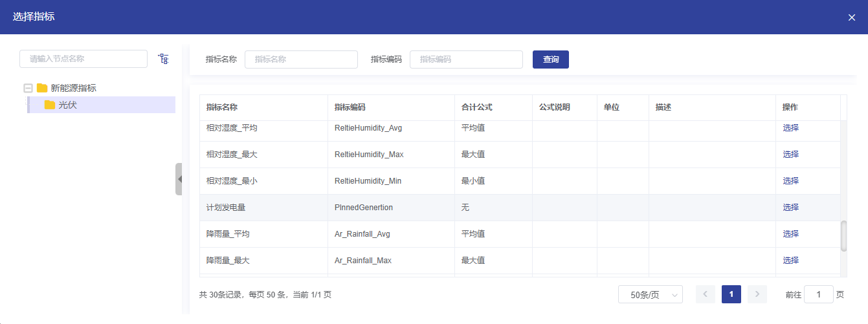Click 选择 for 降雨量_平均 row
Screen dimensions: 868x324
point(790,234)
